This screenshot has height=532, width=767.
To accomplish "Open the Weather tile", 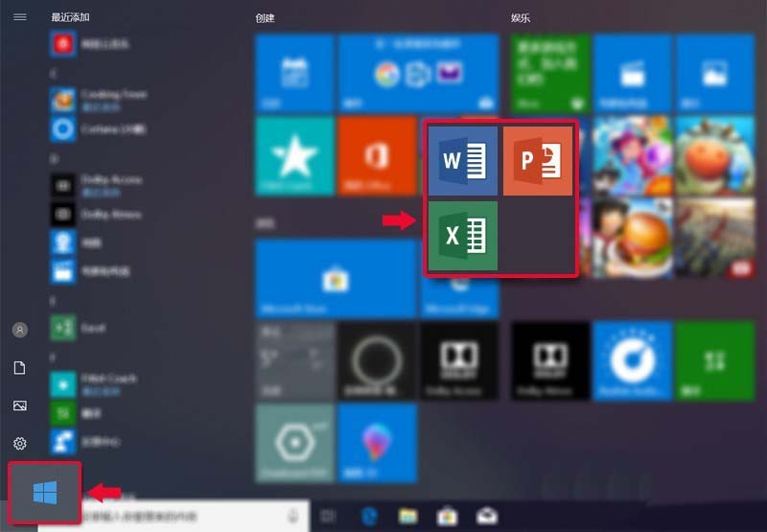I will click(x=294, y=361).
